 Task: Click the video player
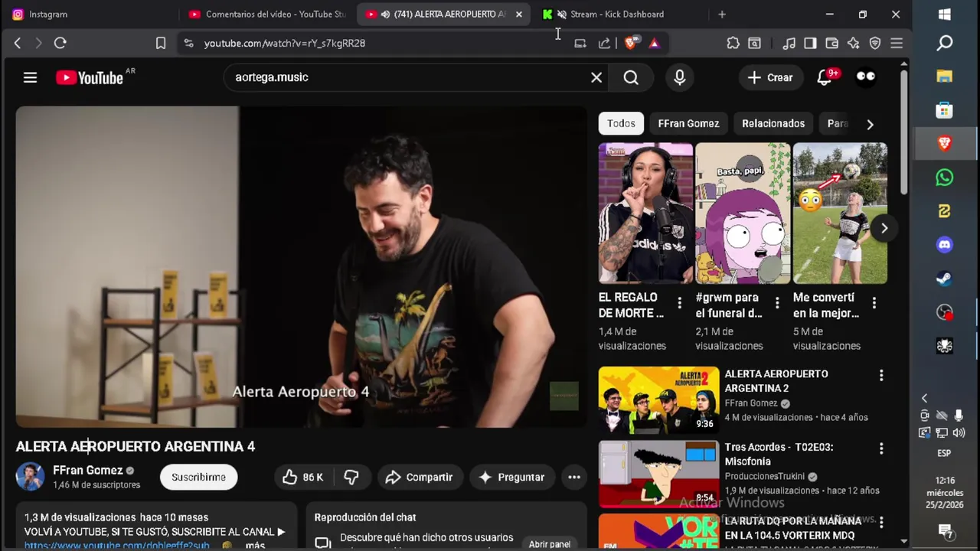tap(302, 266)
